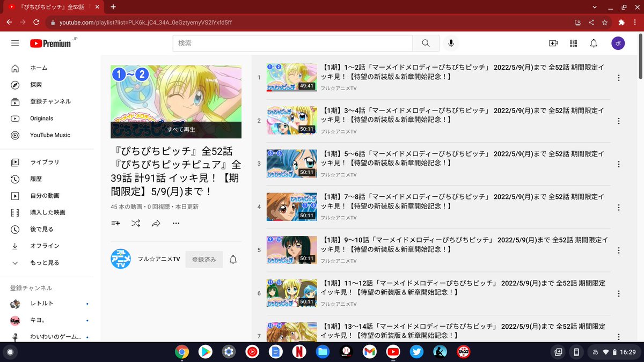Open the tab search dropdown arrow
Viewport: 644px width, 362px height.
coord(595,7)
